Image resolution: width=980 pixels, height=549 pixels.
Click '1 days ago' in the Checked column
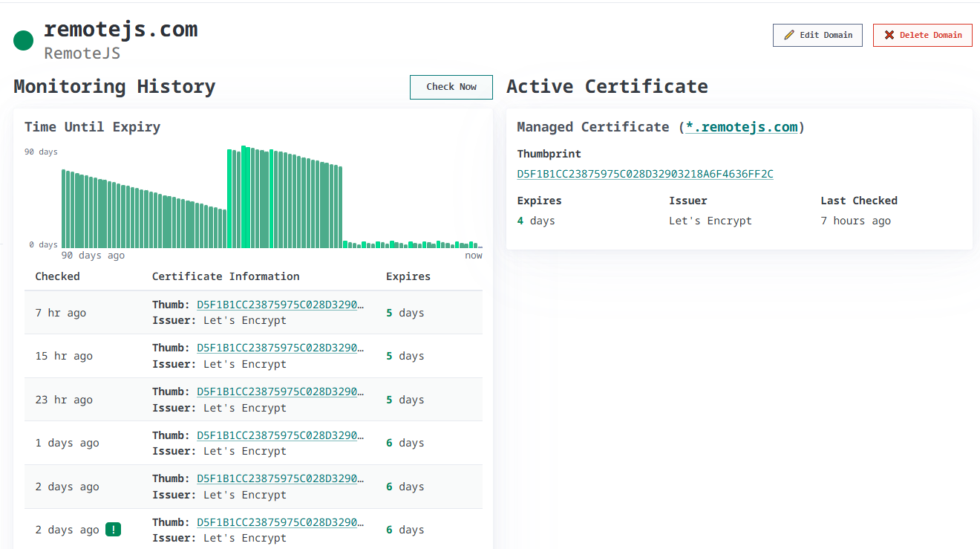coord(67,443)
